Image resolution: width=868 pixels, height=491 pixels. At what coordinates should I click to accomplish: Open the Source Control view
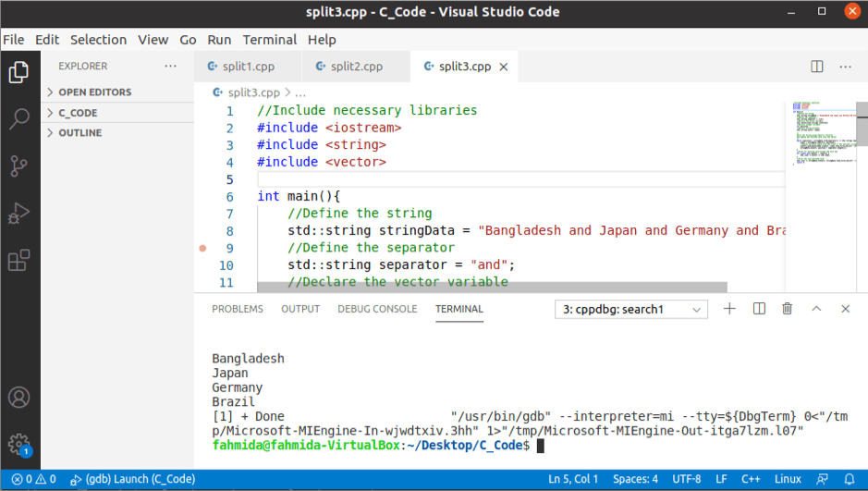(18, 166)
